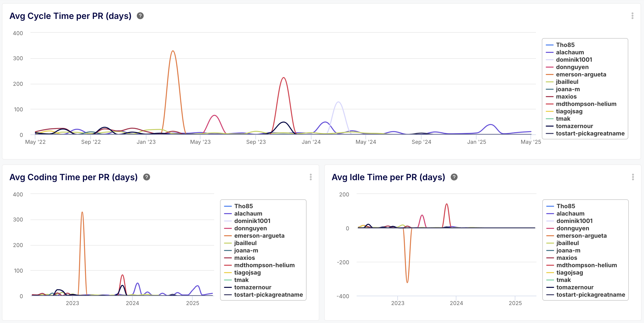The height and width of the screenshot is (323, 644).
Task: Hide tomazernour line in Coding Time legend
Action: tap(252, 287)
